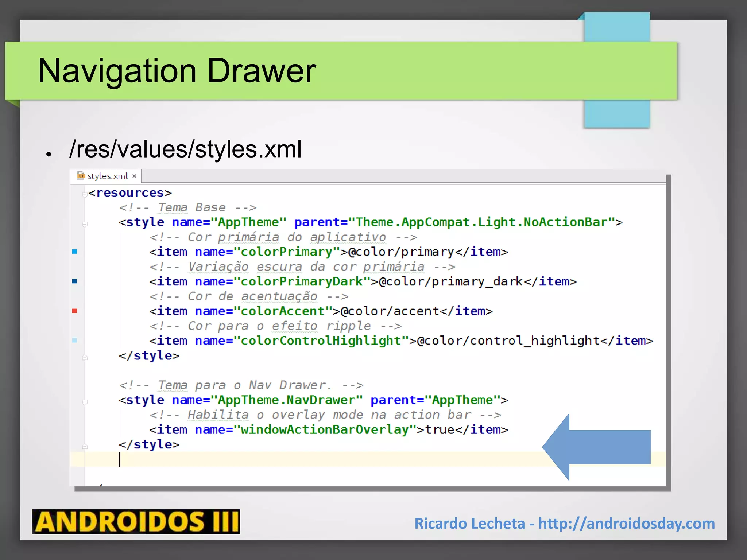This screenshot has width=747, height=560.
Task: Open colorAccent red gutter color swatch
Action: pyautogui.click(x=75, y=311)
